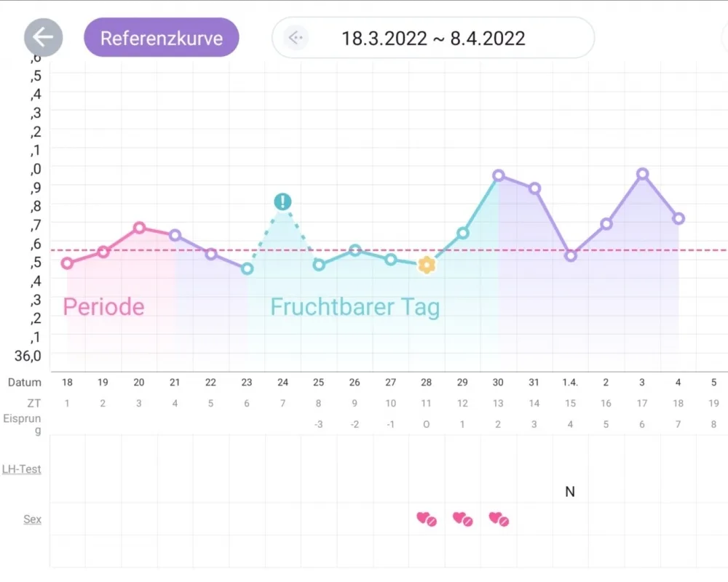Viewport: 728px width, 582px height.
Task: Select date 1.4. in the Datum row
Action: [x=570, y=383]
